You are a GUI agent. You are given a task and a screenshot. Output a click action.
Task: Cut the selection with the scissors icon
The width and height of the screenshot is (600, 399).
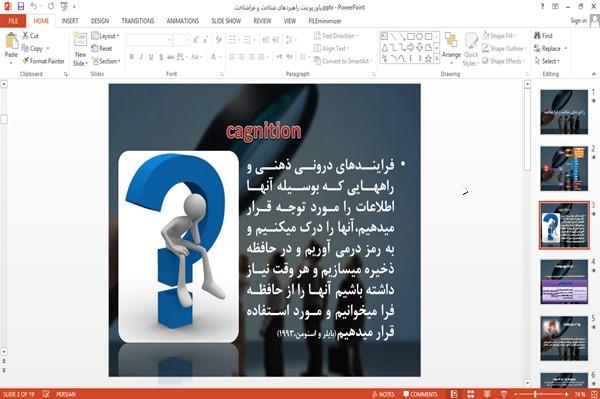click(x=26, y=36)
